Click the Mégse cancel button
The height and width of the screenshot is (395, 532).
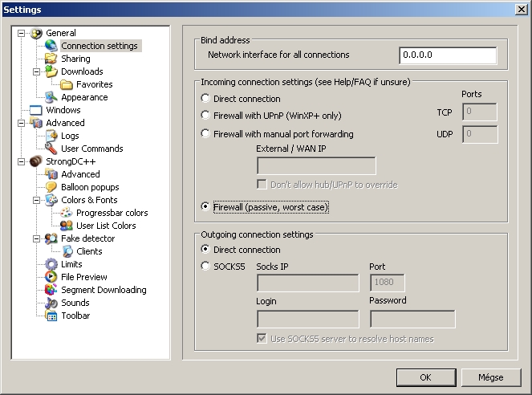coord(490,377)
